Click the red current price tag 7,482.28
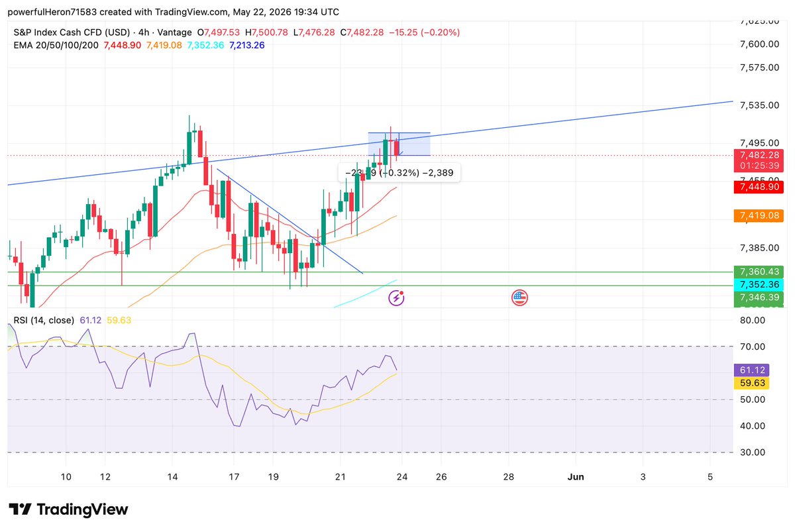 click(759, 155)
